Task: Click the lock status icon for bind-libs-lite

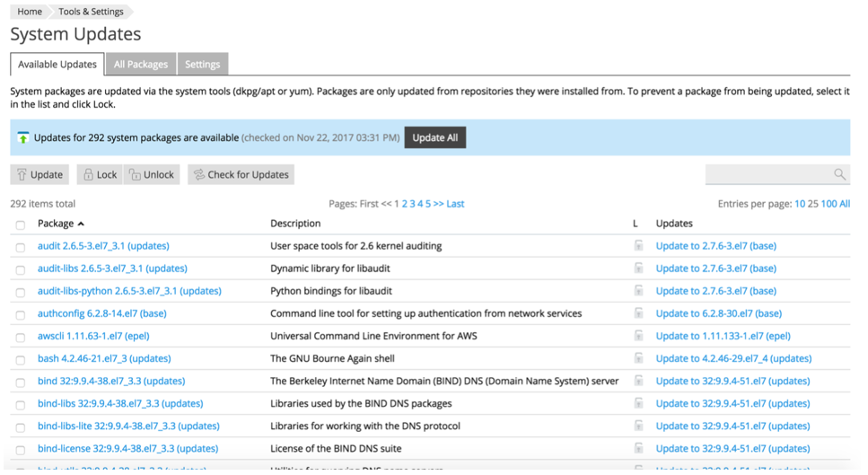Action: click(638, 426)
